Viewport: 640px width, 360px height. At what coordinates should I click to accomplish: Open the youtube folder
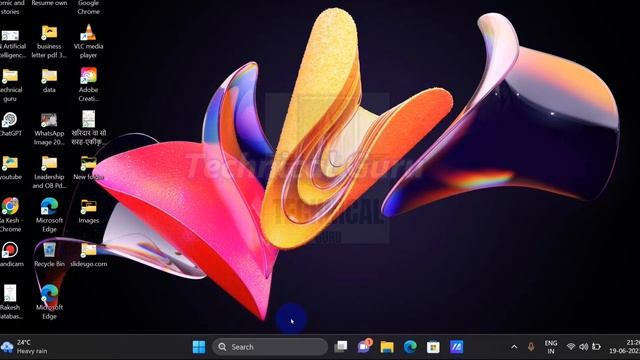point(10,167)
